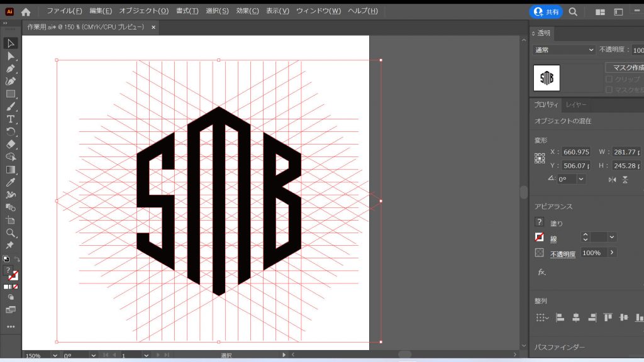Open the zoom level 150% dropdown

pos(55,356)
